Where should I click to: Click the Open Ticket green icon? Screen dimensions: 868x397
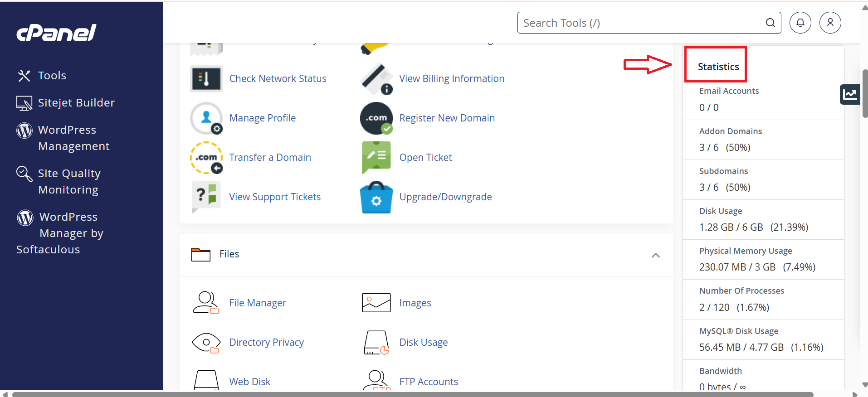point(376,158)
